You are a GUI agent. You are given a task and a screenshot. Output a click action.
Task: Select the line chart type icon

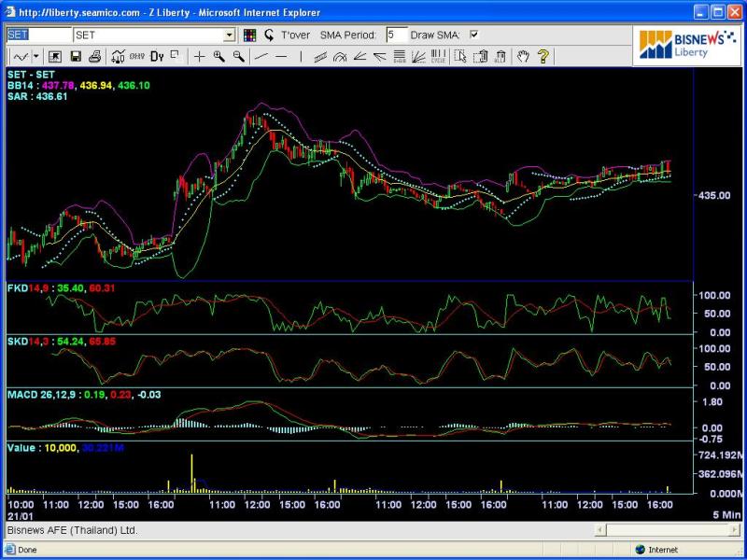click(x=21, y=57)
